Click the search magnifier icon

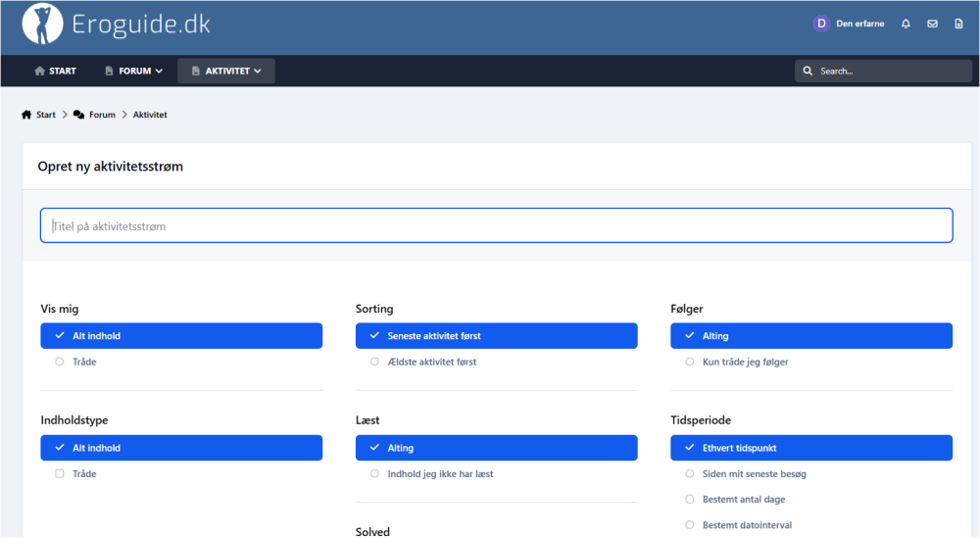point(808,72)
